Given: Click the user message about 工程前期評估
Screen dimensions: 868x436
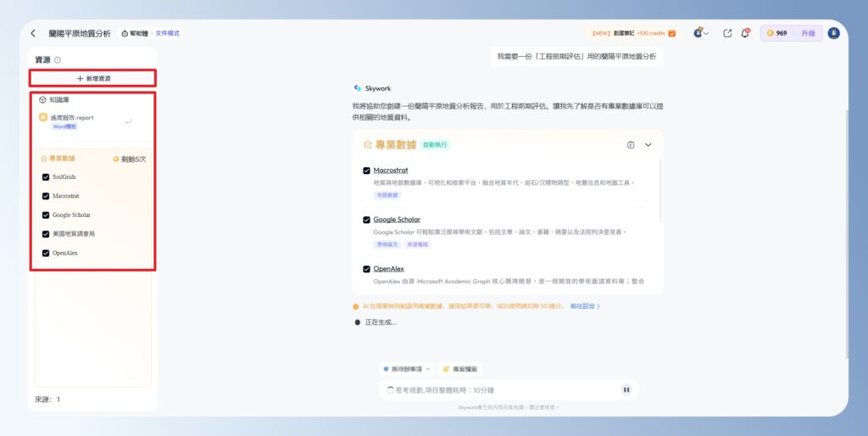Looking at the screenshot, I should point(576,57).
